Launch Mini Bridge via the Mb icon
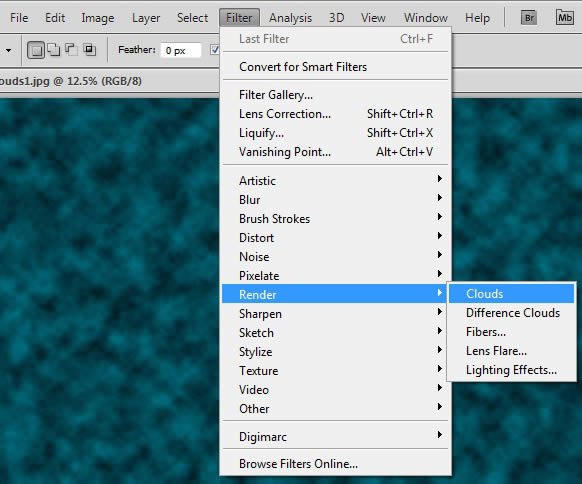Screen dimensions: 582x484 click(565, 17)
